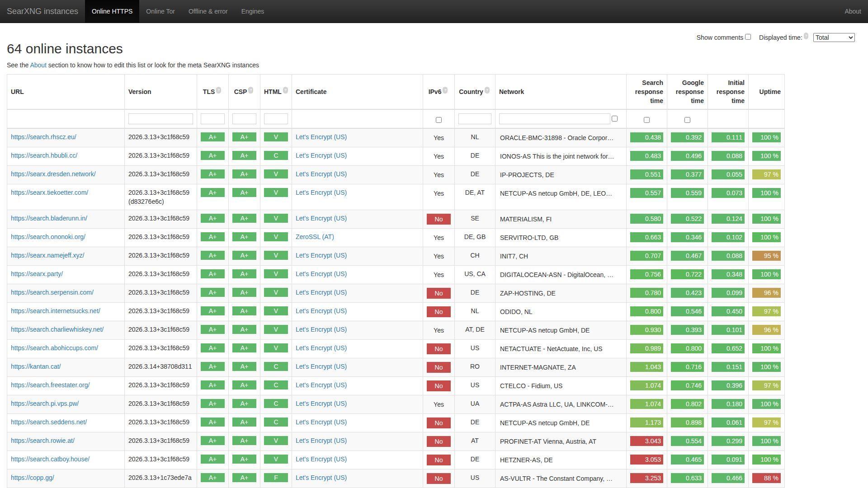Click the HTML column help icon
Viewport: 868px width, 488px height.
(285, 90)
